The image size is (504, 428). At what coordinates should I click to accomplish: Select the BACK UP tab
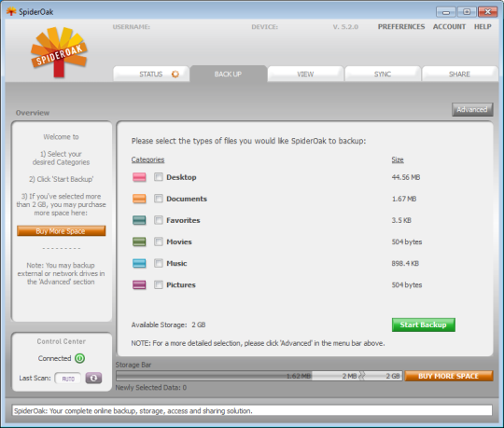pyautogui.click(x=229, y=74)
